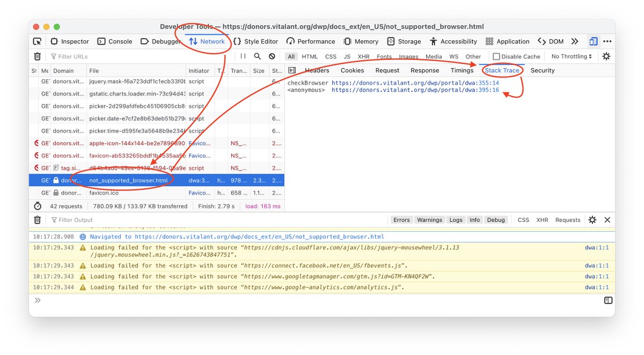
Task: Open the Timings details tab
Action: click(462, 70)
